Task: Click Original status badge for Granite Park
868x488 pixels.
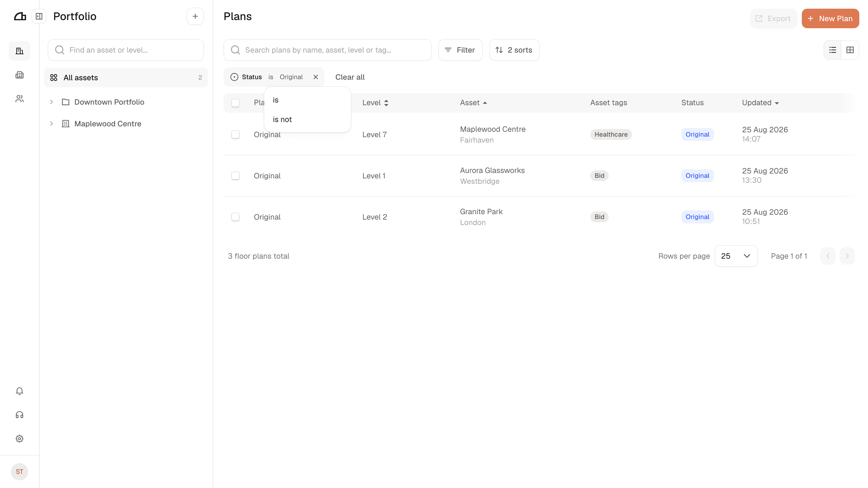Action: (x=697, y=217)
